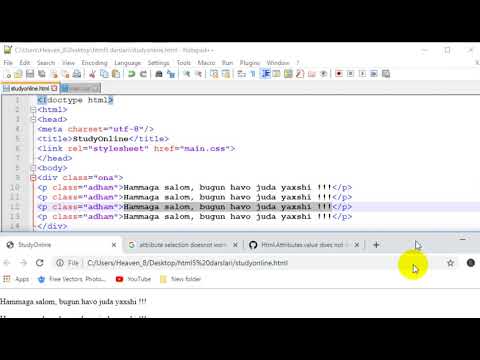Screen dimensions: 480x360
Task: Close the StudyOnline browser tab
Action: tap(114, 245)
